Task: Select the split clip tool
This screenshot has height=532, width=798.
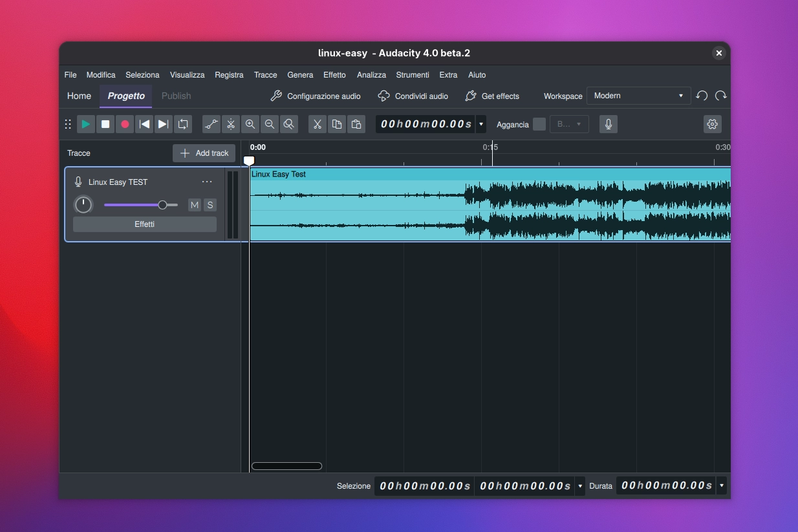Action: tap(231, 124)
